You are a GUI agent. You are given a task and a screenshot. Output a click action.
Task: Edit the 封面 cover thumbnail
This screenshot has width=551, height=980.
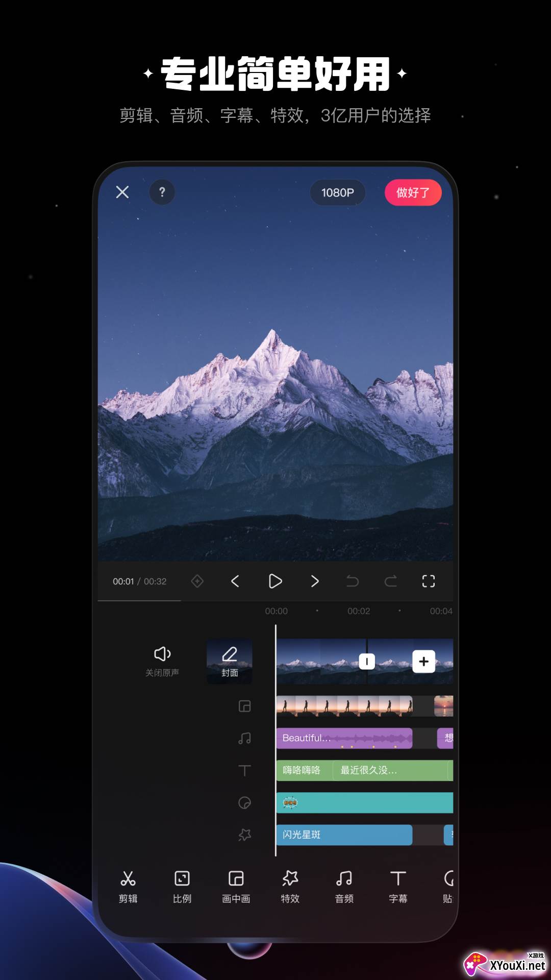(x=230, y=661)
